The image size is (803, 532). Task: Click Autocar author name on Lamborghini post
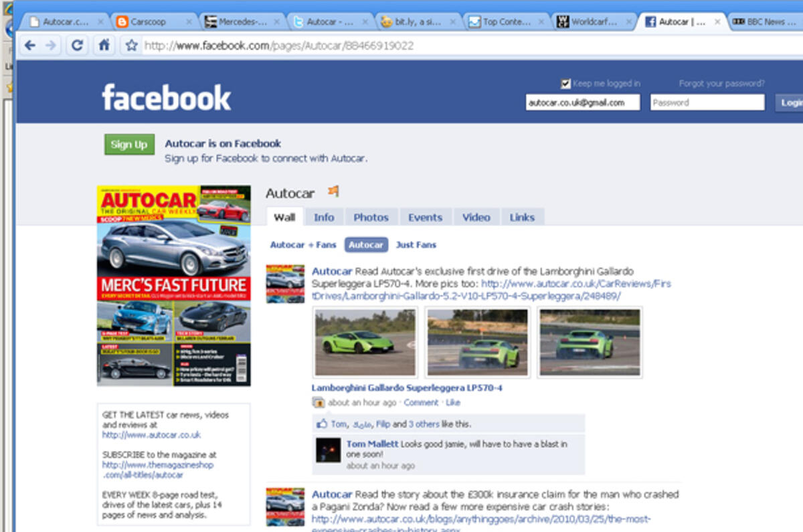tap(332, 272)
